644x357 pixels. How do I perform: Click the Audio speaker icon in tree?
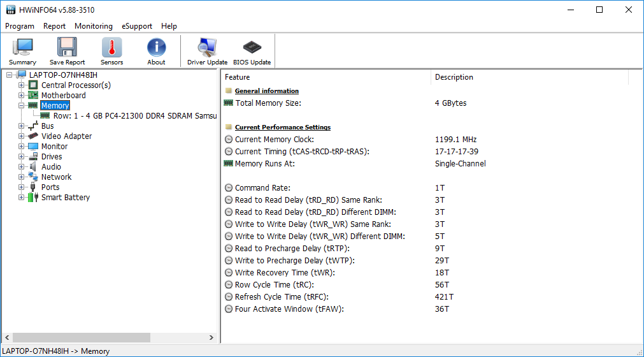(x=33, y=167)
